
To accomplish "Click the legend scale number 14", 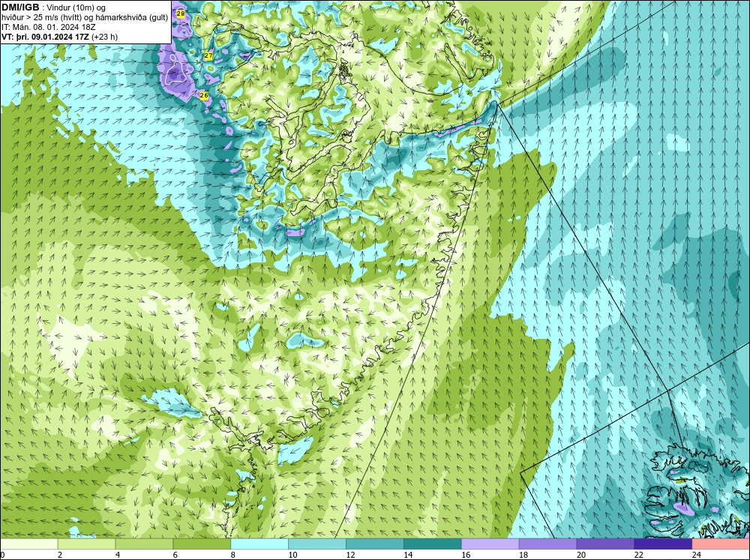I will point(408,555).
